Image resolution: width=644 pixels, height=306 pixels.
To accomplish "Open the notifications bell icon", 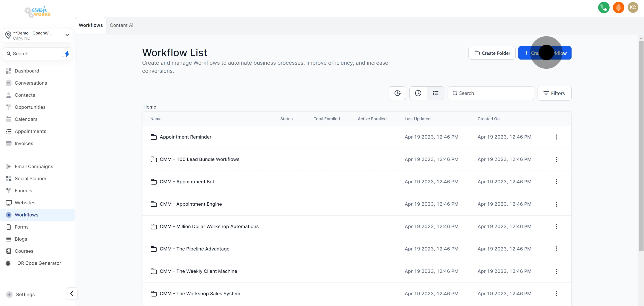I will [619, 7].
